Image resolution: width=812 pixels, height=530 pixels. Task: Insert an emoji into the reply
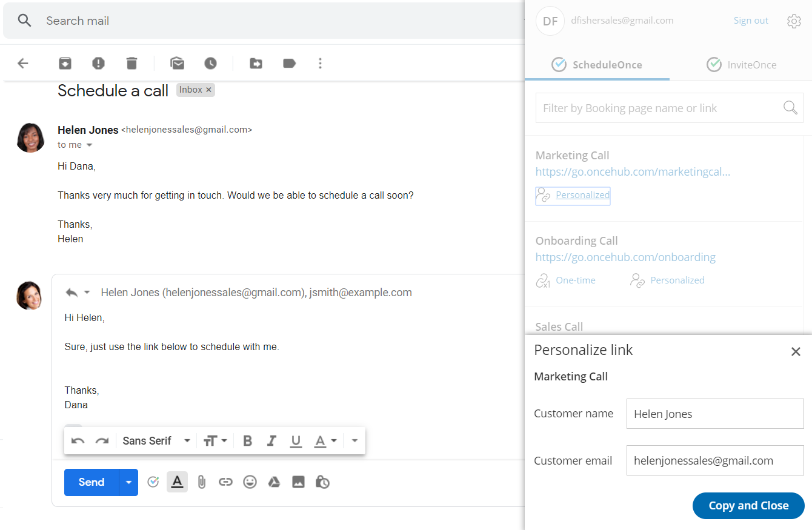[250, 482]
